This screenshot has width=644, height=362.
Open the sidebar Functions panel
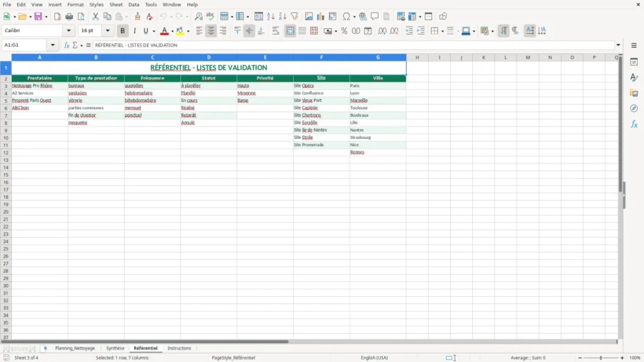click(634, 124)
